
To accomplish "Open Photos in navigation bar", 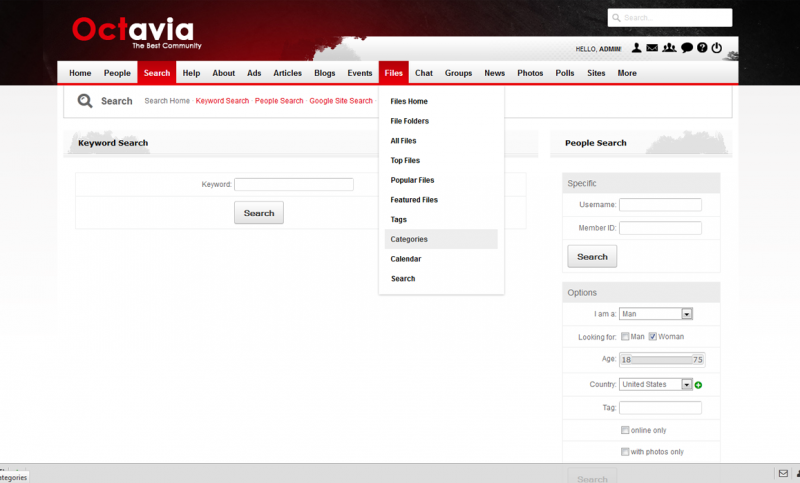I will click(530, 73).
